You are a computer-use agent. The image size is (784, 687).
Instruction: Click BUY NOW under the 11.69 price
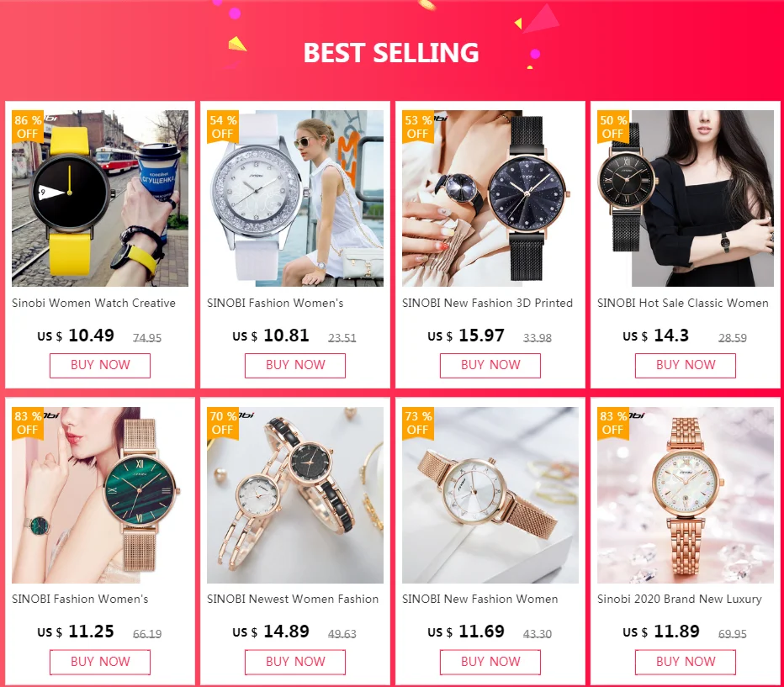coord(490,662)
